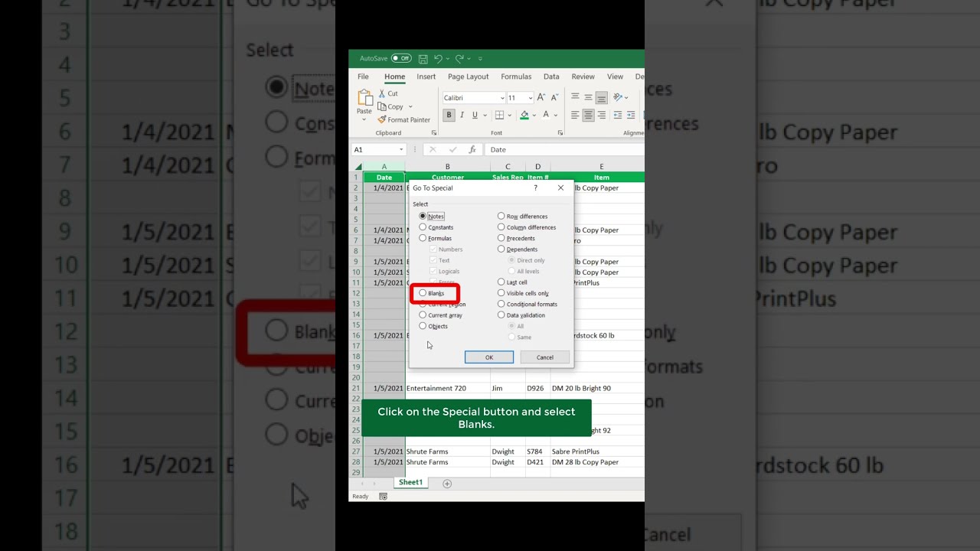The width and height of the screenshot is (980, 551).
Task: Increase the cell indent
Action: [x=631, y=116]
